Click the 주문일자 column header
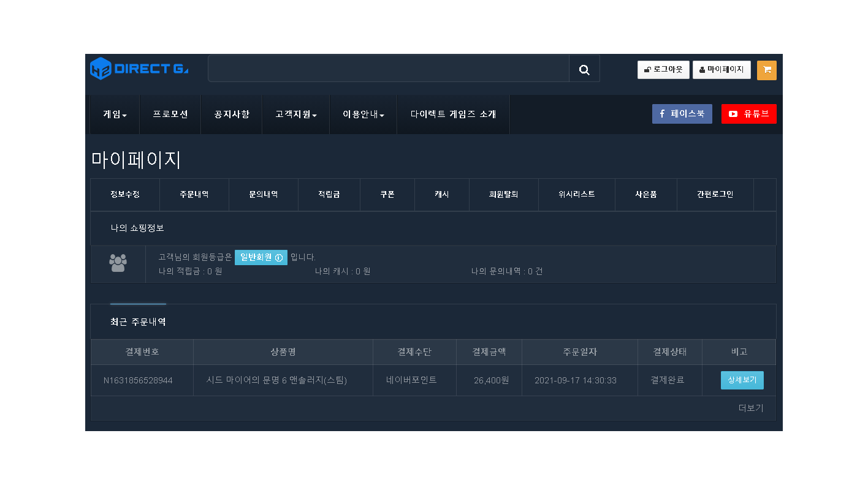 click(x=580, y=352)
